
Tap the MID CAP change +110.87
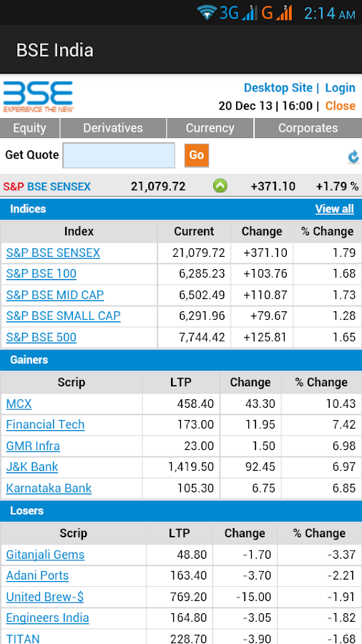click(x=265, y=296)
